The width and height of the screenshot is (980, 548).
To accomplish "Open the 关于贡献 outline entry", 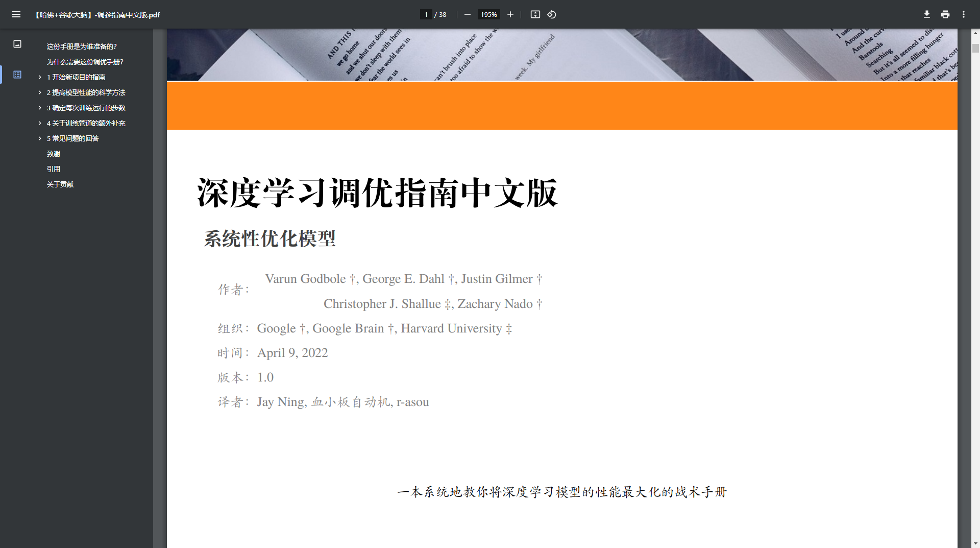I will point(60,184).
